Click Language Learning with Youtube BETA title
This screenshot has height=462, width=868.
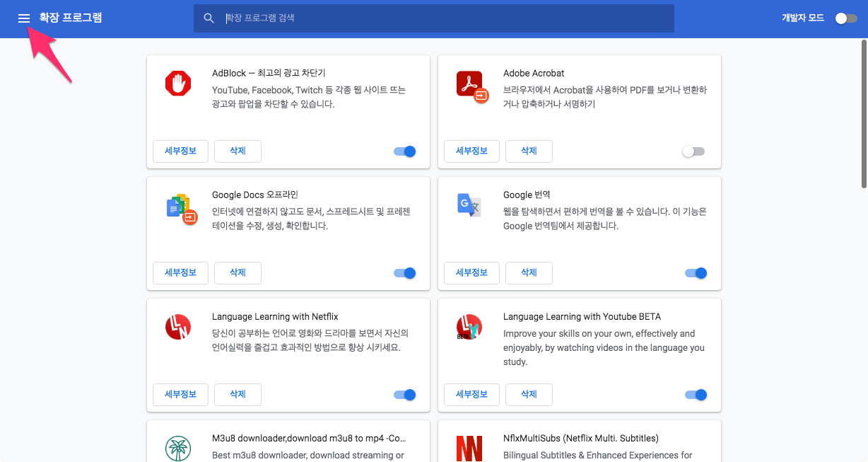click(x=582, y=316)
